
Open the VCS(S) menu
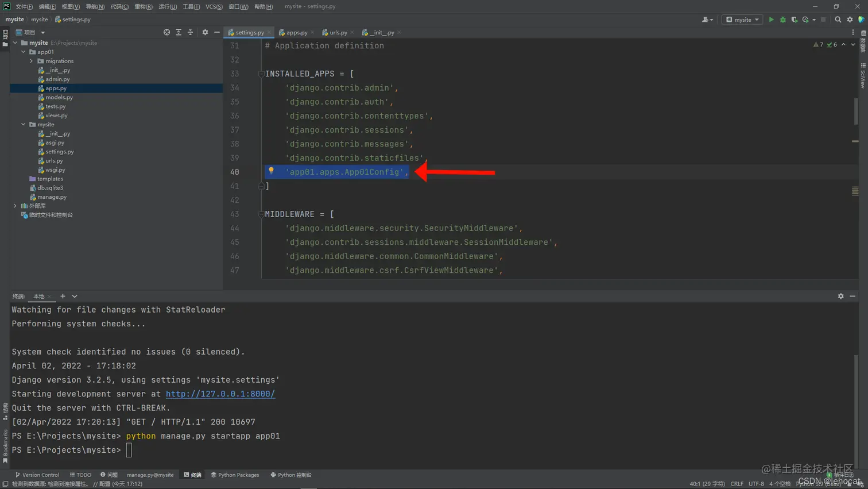214,6
